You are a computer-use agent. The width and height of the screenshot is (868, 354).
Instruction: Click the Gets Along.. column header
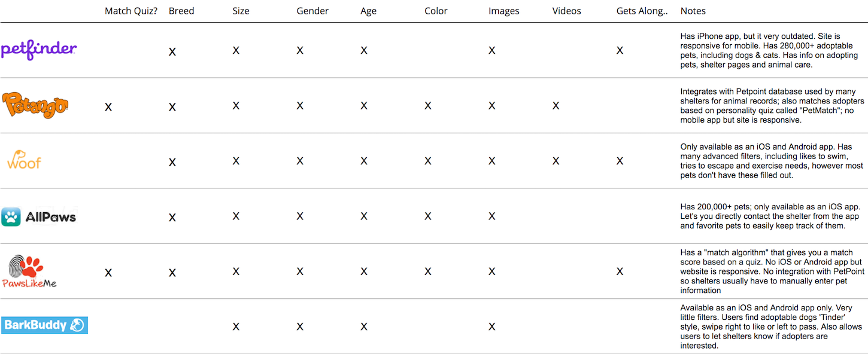(642, 11)
